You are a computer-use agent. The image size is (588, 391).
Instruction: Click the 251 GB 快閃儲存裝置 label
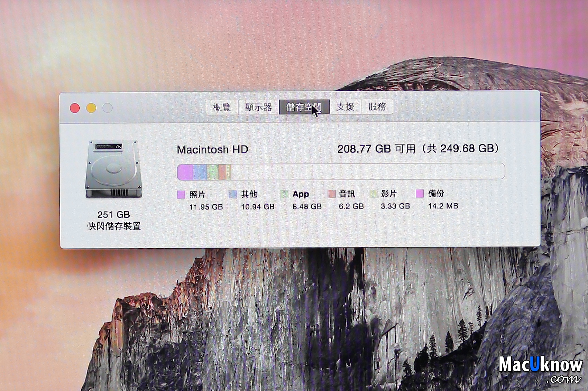coord(114,220)
